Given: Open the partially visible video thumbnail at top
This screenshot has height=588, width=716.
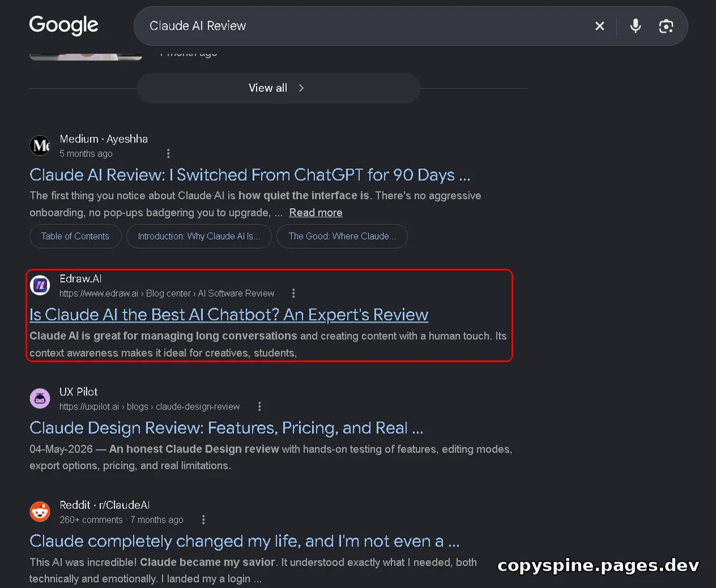Looking at the screenshot, I should pos(86,56).
